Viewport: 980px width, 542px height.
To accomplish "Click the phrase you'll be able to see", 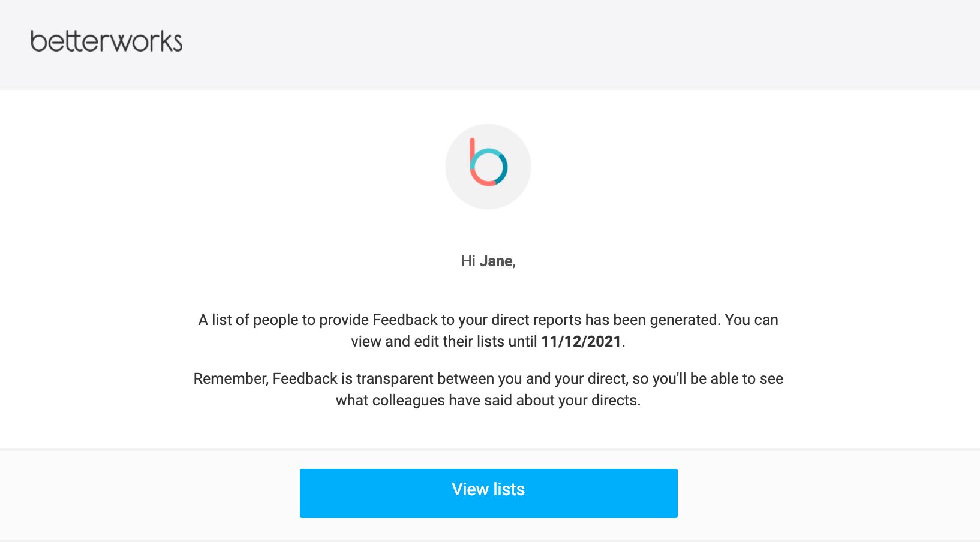I will point(718,379).
